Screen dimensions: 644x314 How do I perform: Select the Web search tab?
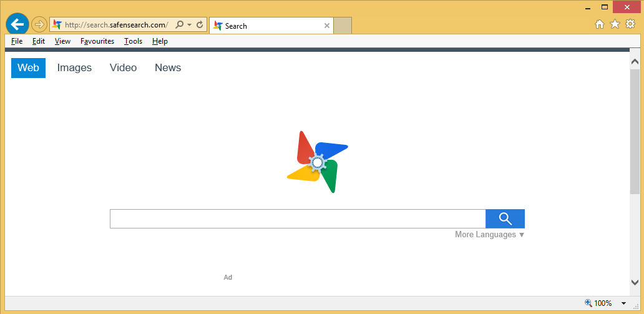point(28,68)
